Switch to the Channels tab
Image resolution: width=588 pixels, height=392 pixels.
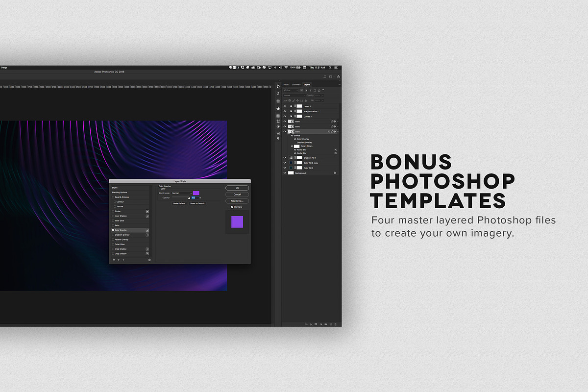[296, 84]
